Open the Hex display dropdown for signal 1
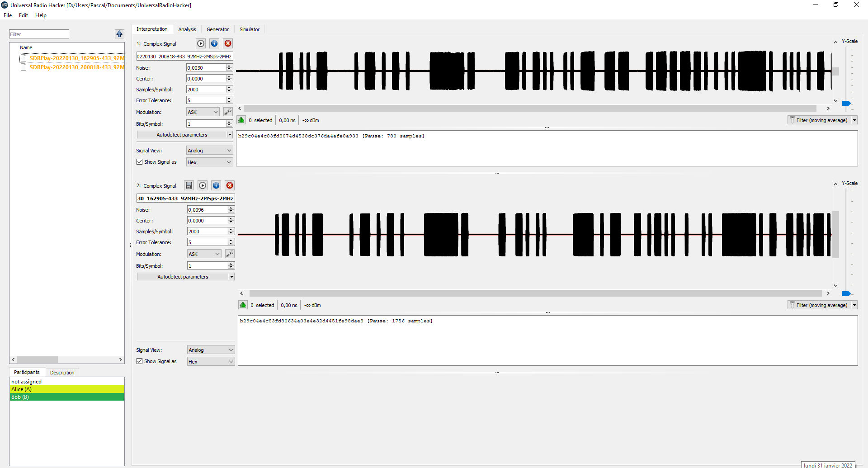Image resolution: width=868 pixels, height=468 pixels. pos(210,162)
